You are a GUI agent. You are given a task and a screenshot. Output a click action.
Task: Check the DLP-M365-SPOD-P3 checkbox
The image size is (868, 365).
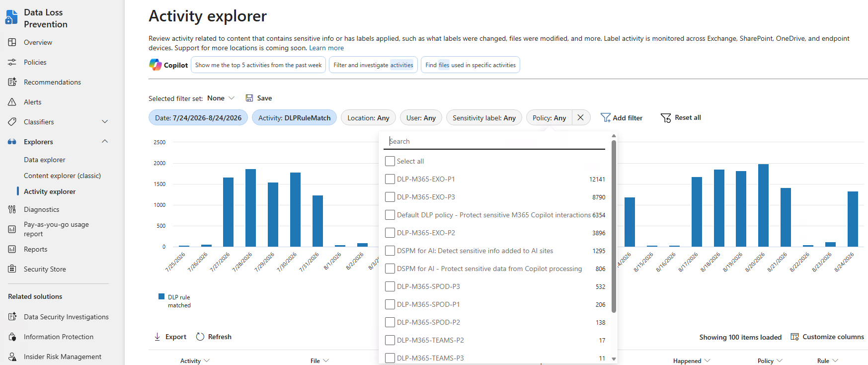click(x=390, y=286)
